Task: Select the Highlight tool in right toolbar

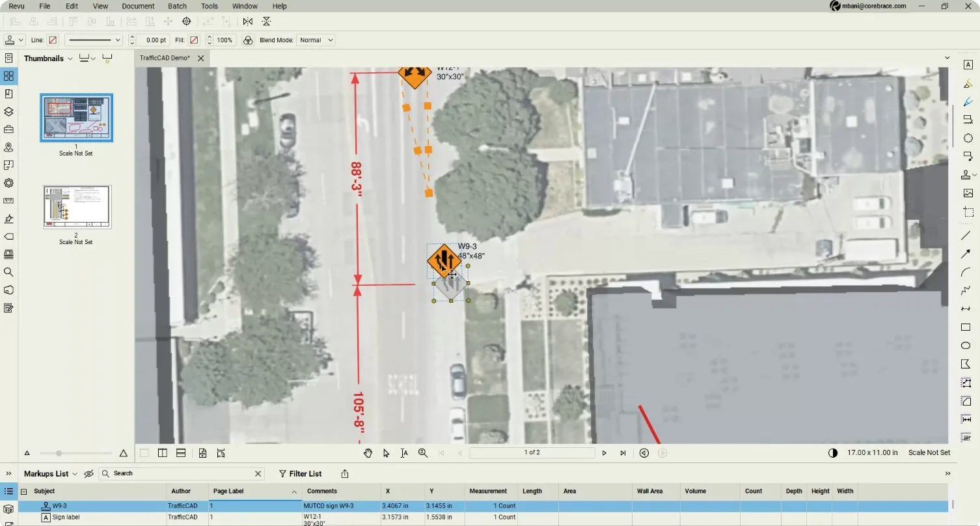Action: 968,83
